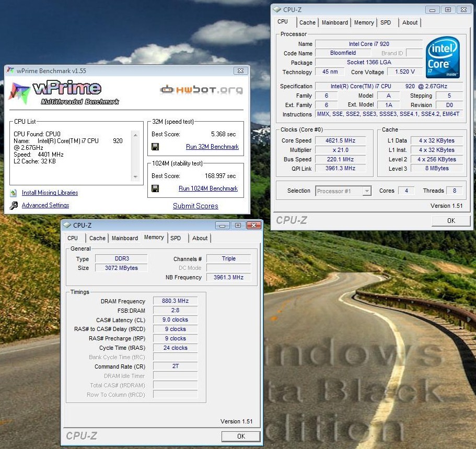Click the Level 3 cache 8 MBytes value

click(437, 168)
